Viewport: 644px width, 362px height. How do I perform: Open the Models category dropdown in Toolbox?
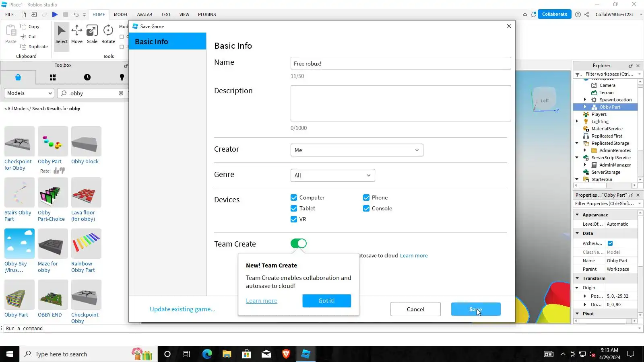(x=29, y=93)
